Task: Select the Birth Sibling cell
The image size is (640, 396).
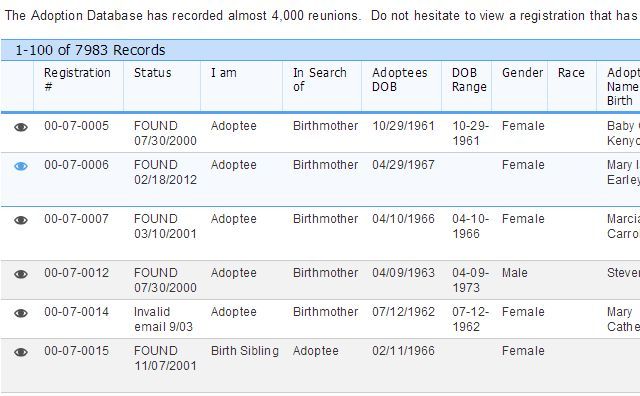Action: [245, 351]
